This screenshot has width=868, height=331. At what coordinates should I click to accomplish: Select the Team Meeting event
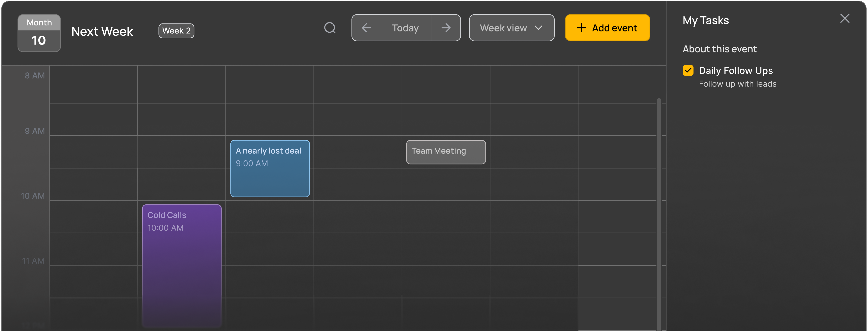[446, 152]
